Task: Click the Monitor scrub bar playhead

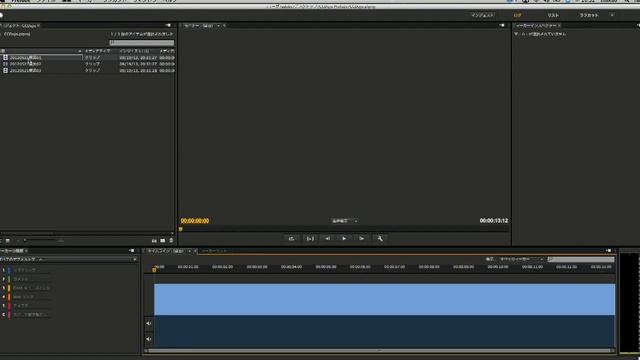Action: click(181, 229)
